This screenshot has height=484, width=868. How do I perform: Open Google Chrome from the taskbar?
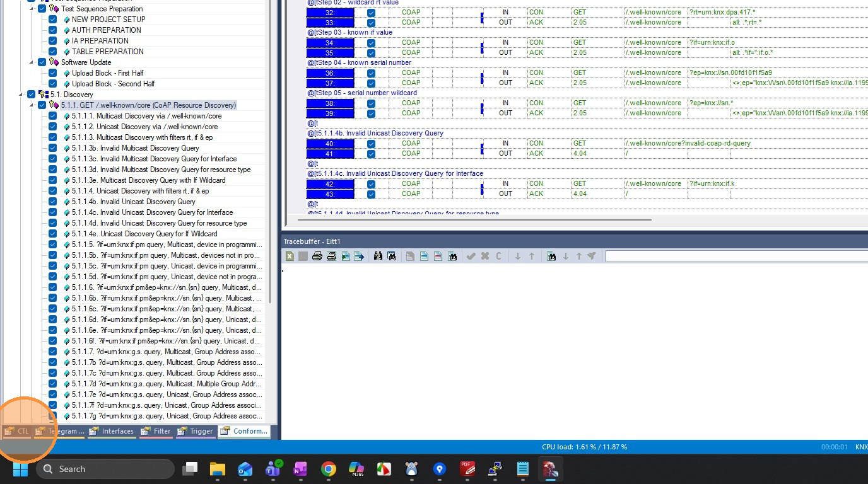(328, 469)
